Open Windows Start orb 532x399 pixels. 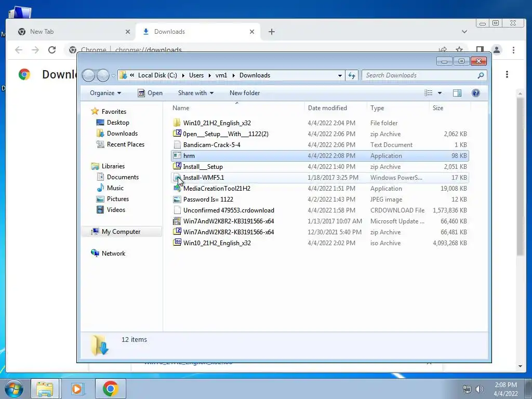coord(14,389)
